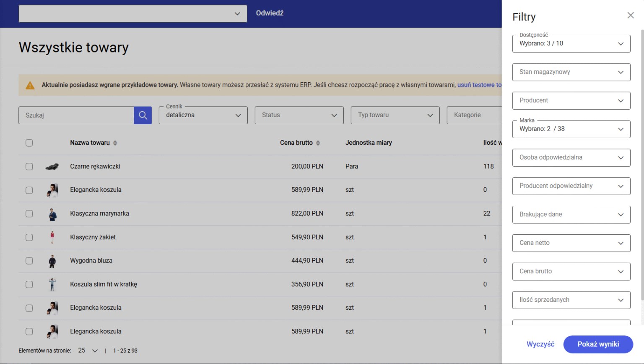Expand the Dostępność filter dropdown

(x=571, y=44)
